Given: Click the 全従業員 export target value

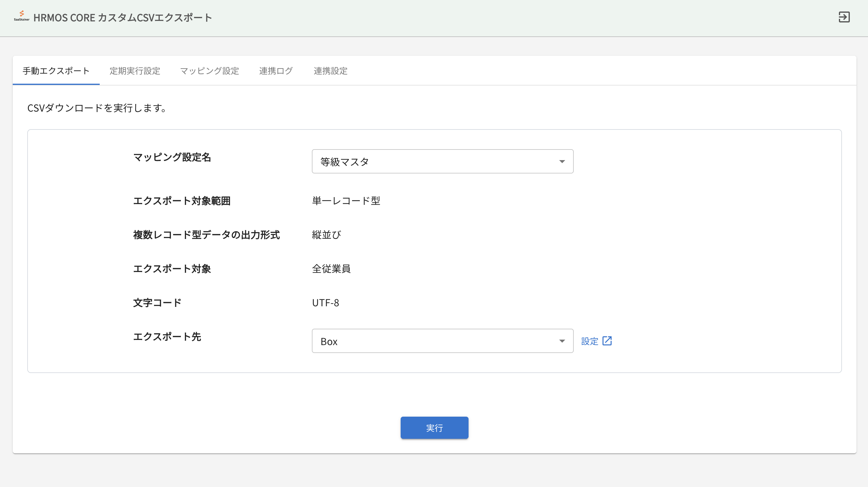Looking at the screenshot, I should pyautogui.click(x=331, y=269).
